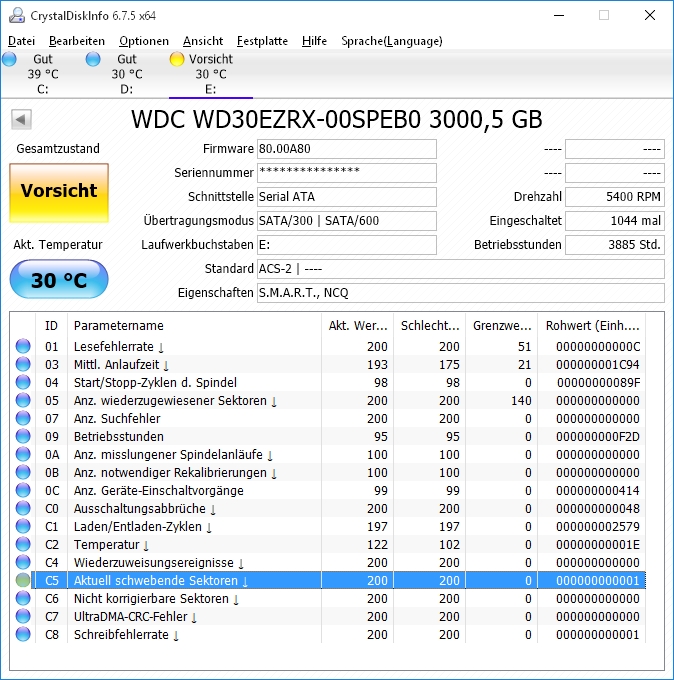Image resolution: width=674 pixels, height=680 pixels.
Task: Click status orb of Geräte-Einschaltvorgänge row
Action: point(23,490)
